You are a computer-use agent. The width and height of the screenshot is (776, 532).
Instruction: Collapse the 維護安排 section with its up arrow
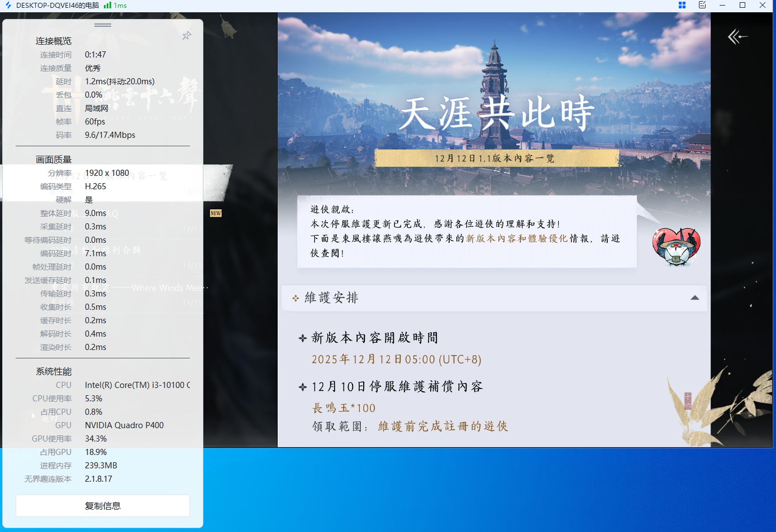(x=695, y=298)
